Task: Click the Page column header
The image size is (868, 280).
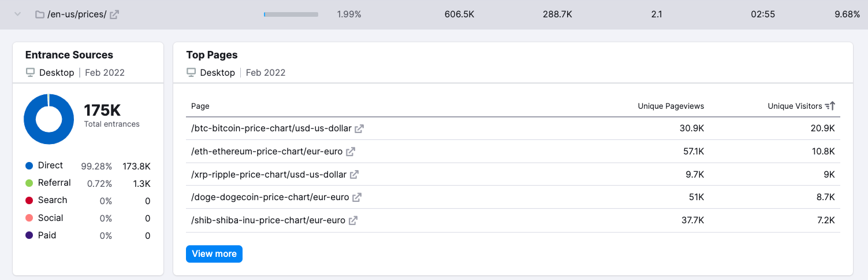Action: click(200, 106)
